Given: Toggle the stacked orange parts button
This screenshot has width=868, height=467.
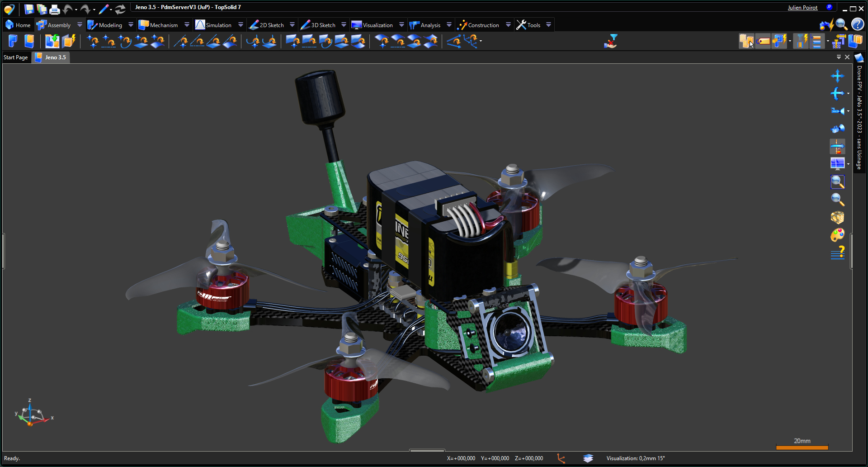Looking at the screenshot, I should pyautogui.click(x=746, y=41).
